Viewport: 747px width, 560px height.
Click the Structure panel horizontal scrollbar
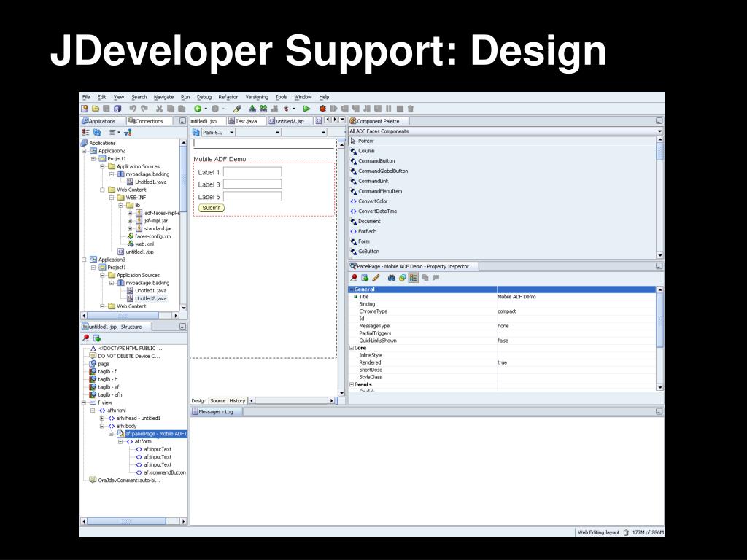pos(131,521)
